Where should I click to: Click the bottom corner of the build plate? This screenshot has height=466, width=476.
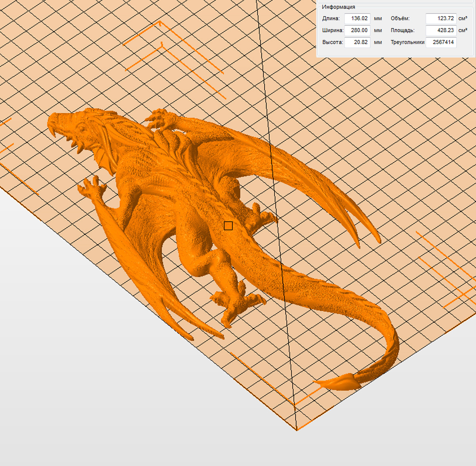pyautogui.click(x=297, y=429)
